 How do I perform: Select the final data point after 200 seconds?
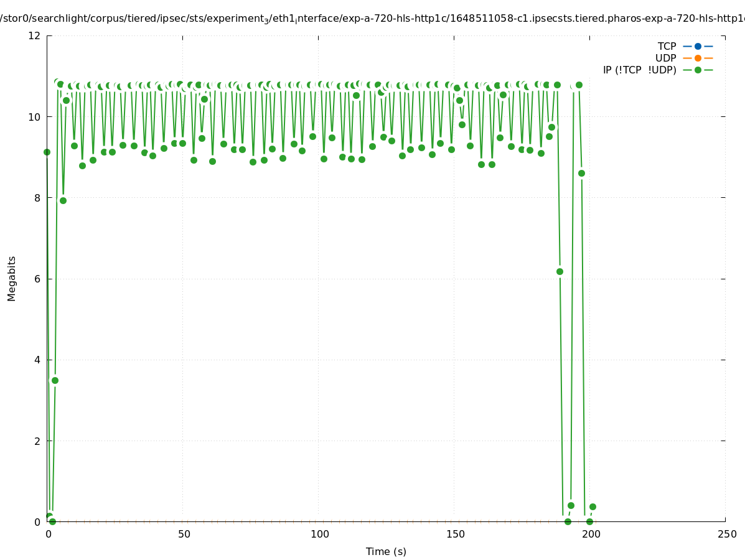click(x=593, y=506)
